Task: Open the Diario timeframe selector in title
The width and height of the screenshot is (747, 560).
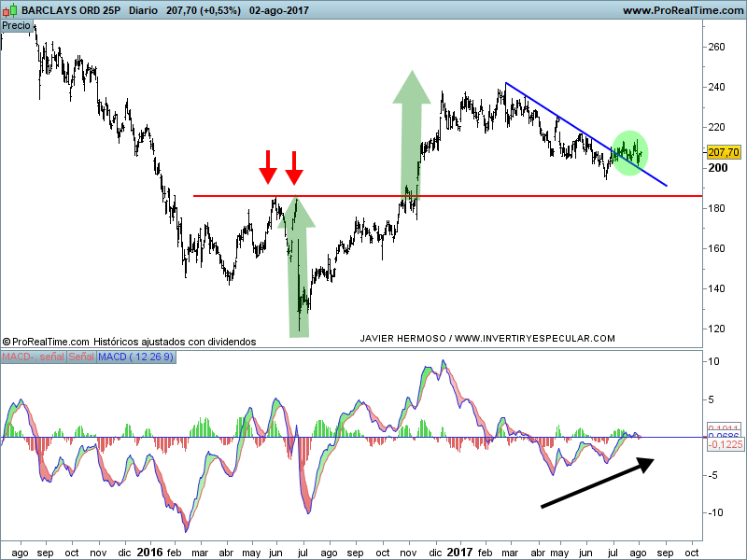Action: tap(142, 10)
